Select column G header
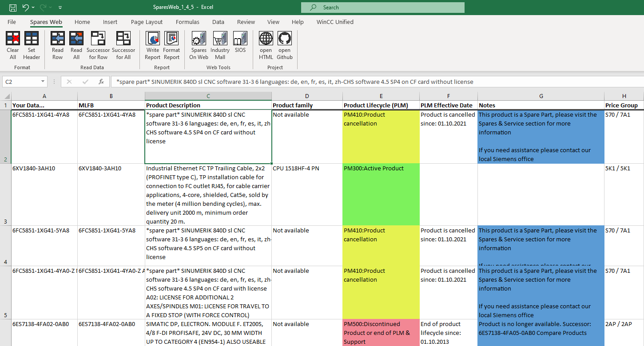 coord(541,96)
